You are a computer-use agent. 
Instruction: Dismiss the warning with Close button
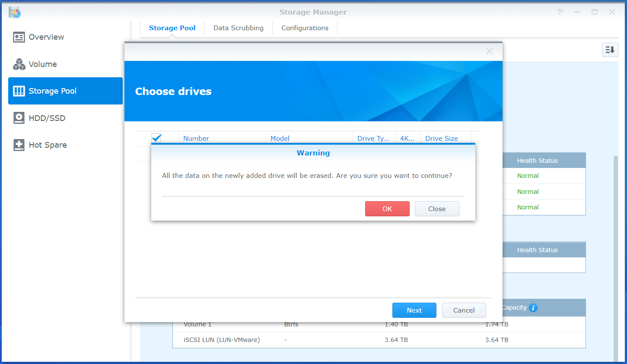(437, 209)
